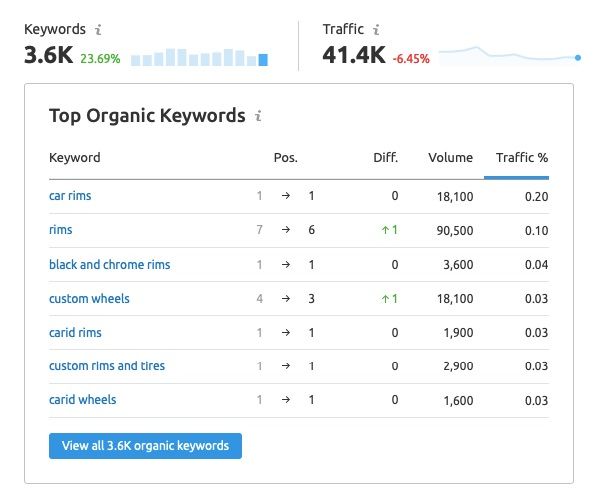Viewport: 600px width, 502px height.
Task: Open 'custom rims and tires' keyword link
Action: (107, 366)
